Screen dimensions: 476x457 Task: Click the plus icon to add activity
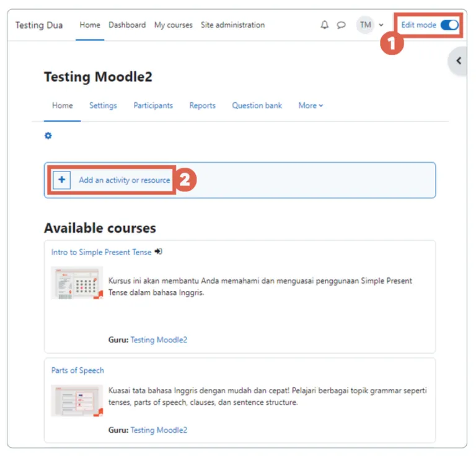(61, 180)
